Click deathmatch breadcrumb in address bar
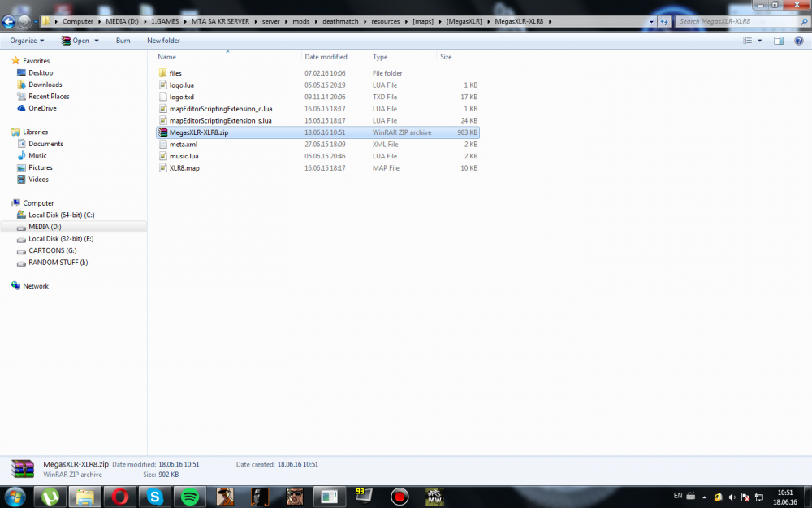 (x=340, y=21)
